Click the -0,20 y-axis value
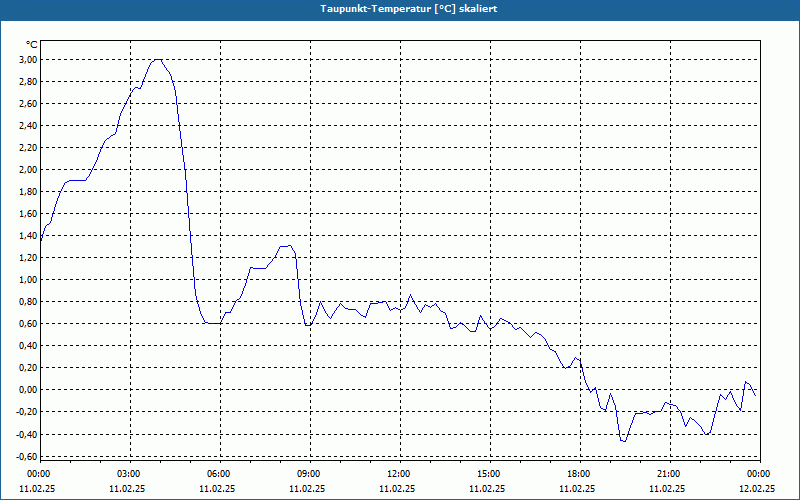This screenshot has height=500, width=800. (27, 412)
